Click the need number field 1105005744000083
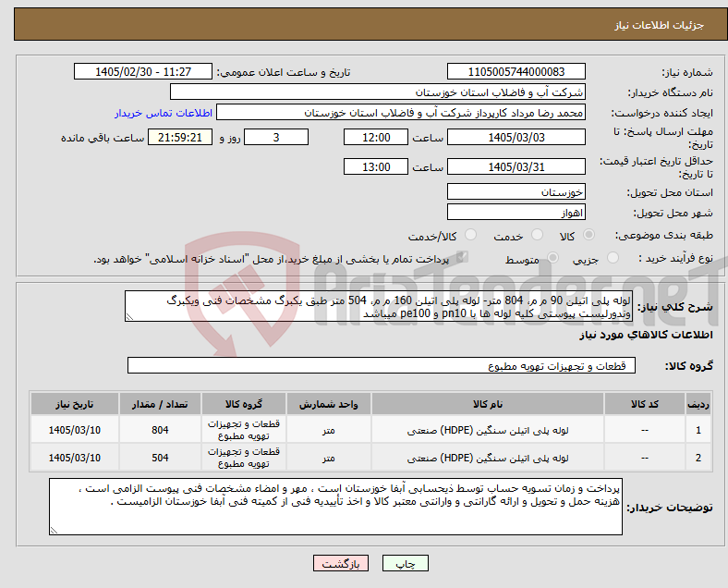This screenshot has height=588, width=728. [x=516, y=71]
